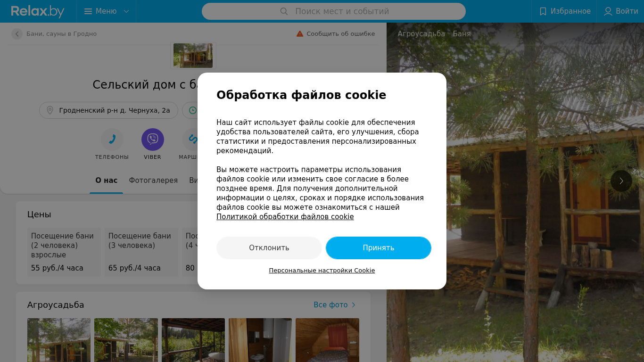This screenshot has width=644, height=362.
Task: Switch to the Фотогалерея tab
Action: point(153,181)
